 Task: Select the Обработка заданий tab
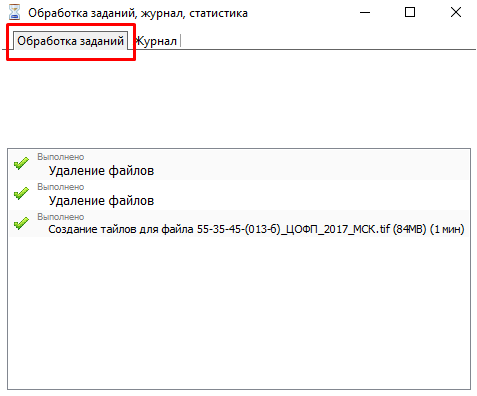tap(70, 41)
